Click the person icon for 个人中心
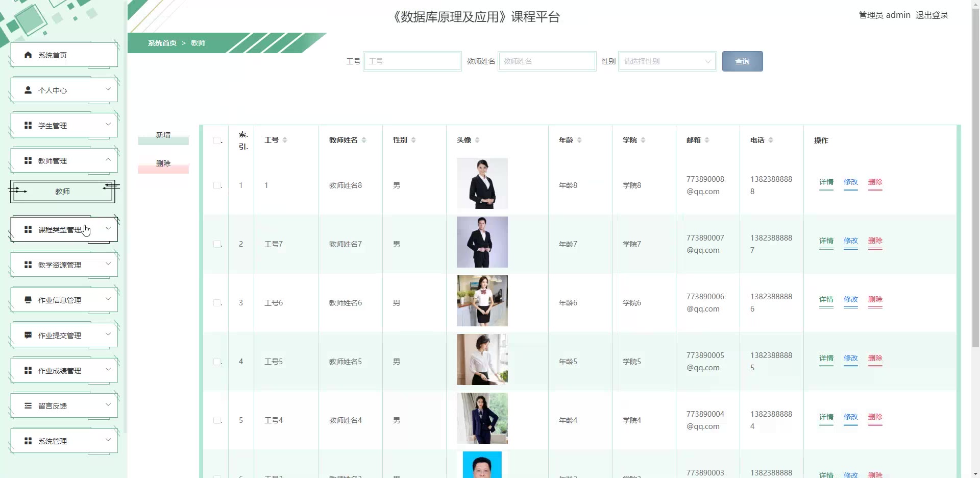Viewport: 980px width, 478px height. click(x=28, y=90)
